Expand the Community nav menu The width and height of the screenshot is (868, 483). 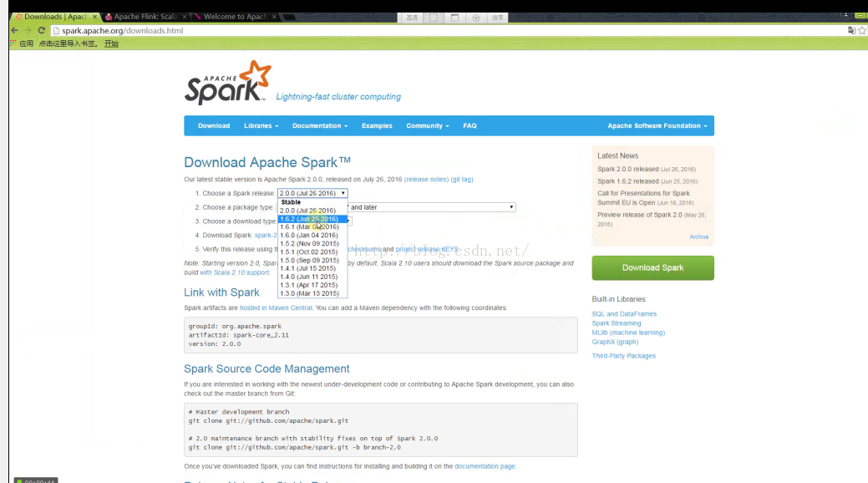(x=428, y=125)
